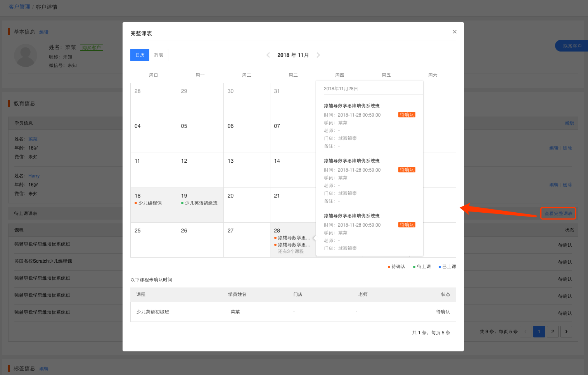Select calendar day 28 cell
This screenshot has height=375, width=588.
pos(293,240)
